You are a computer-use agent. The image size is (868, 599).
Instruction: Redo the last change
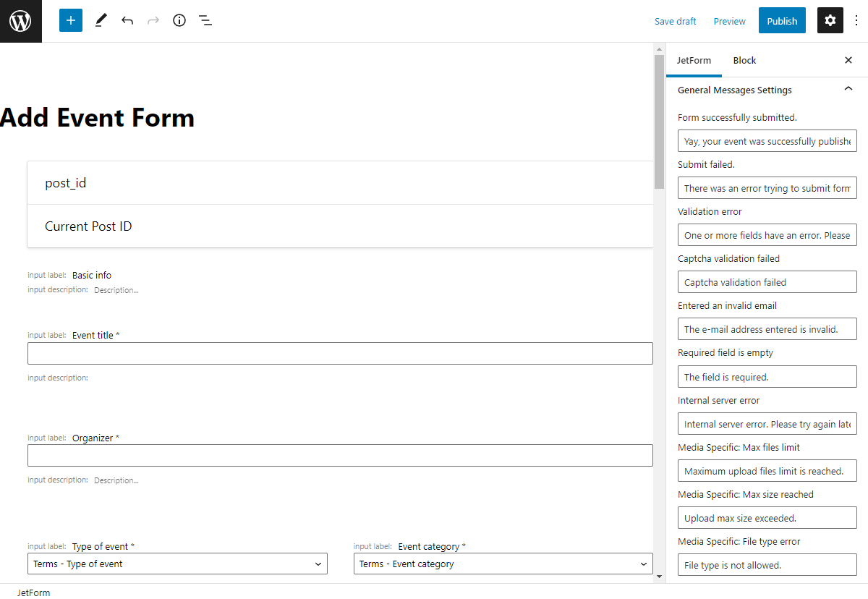[x=153, y=20]
